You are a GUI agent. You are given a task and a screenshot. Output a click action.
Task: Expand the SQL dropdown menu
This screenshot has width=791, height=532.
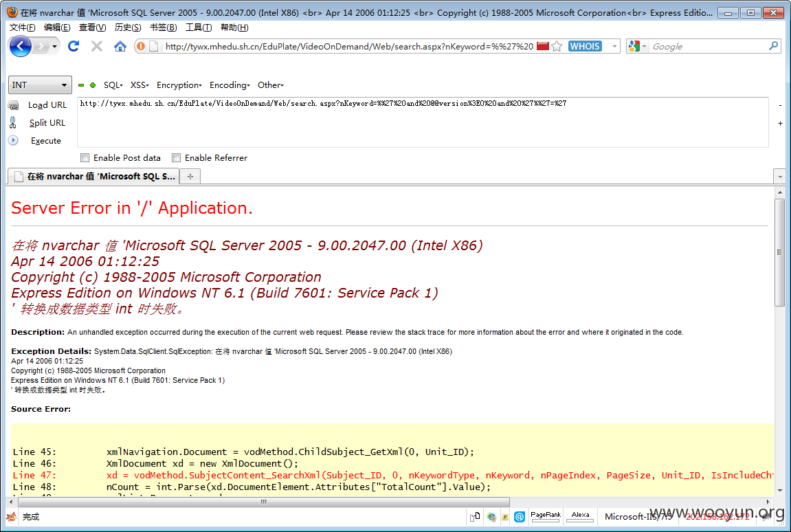click(113, 85)
